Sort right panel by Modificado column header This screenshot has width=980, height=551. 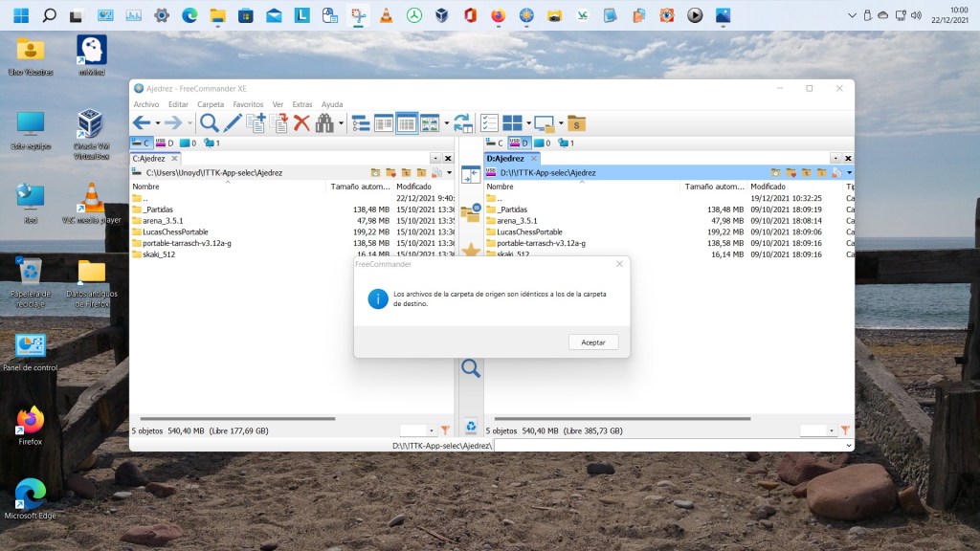tap(768, 187)
